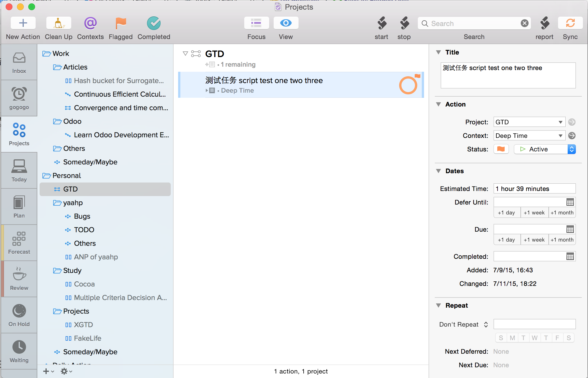Open the Forecast perspective in the sidebar

click(19, 243)
